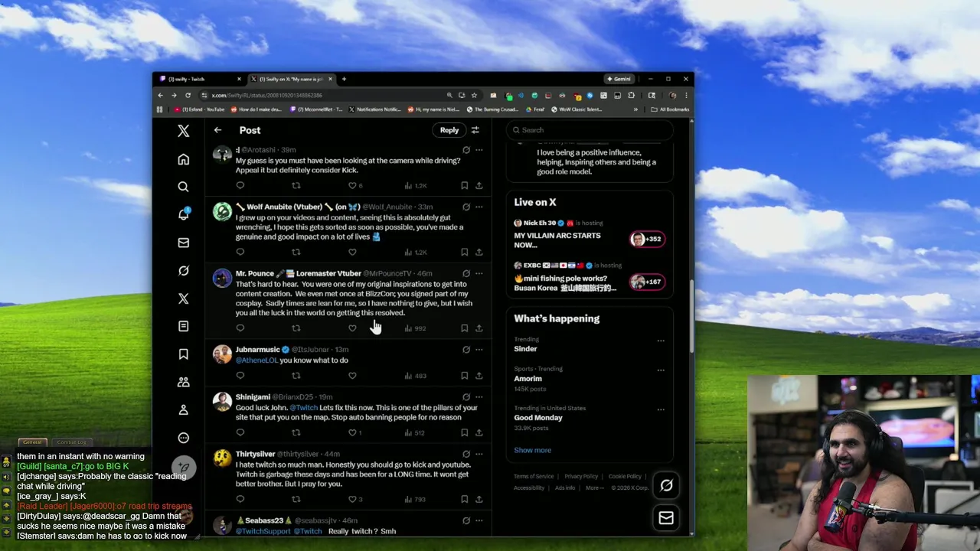980x551 pixels.
Task: Open more options for Wolf Anubite's reply
Action: pyautogui.click(x=479, y=207)
